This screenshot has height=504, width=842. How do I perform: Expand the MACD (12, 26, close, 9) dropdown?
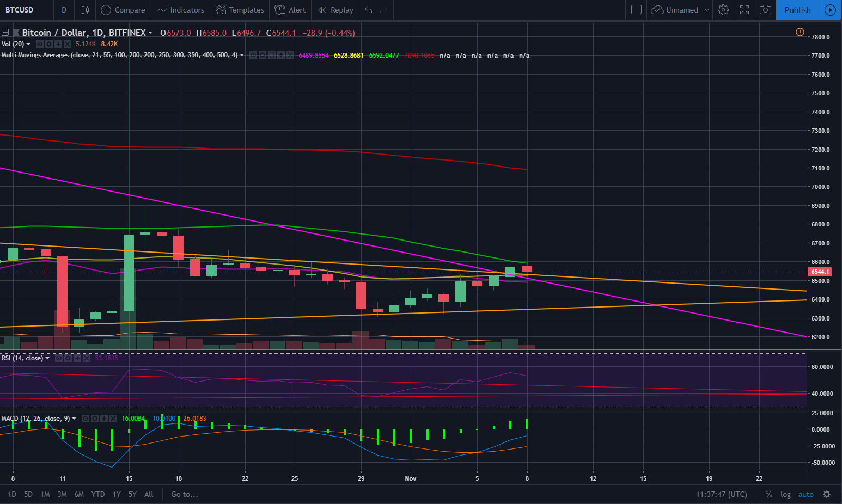coord(74,419)
